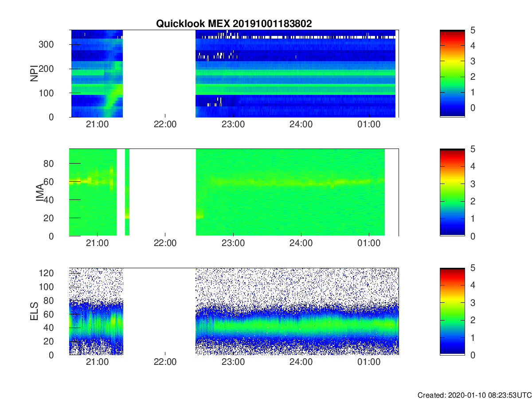Click the 5 label on the ELS colorbar
The width and height of the screenshot is (532, 399).
click(x=473, y=268)
